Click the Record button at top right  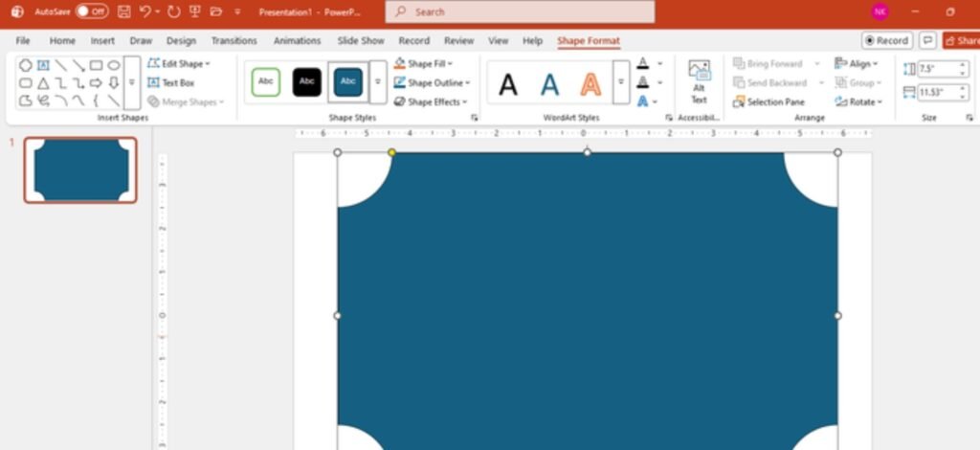point(887,40)
